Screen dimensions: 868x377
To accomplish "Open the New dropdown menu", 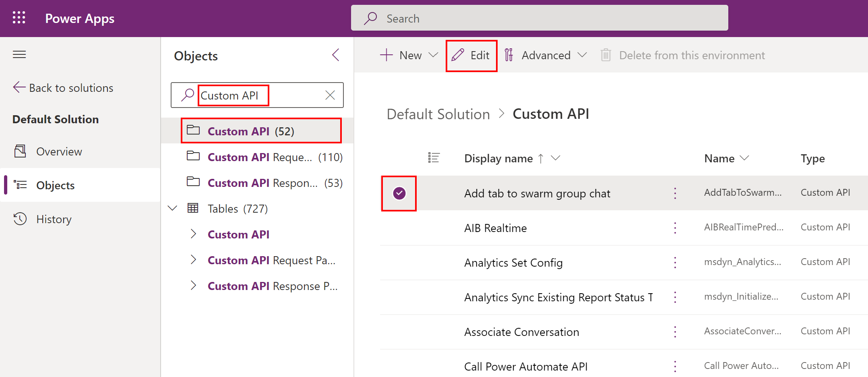I will point(433,55).
